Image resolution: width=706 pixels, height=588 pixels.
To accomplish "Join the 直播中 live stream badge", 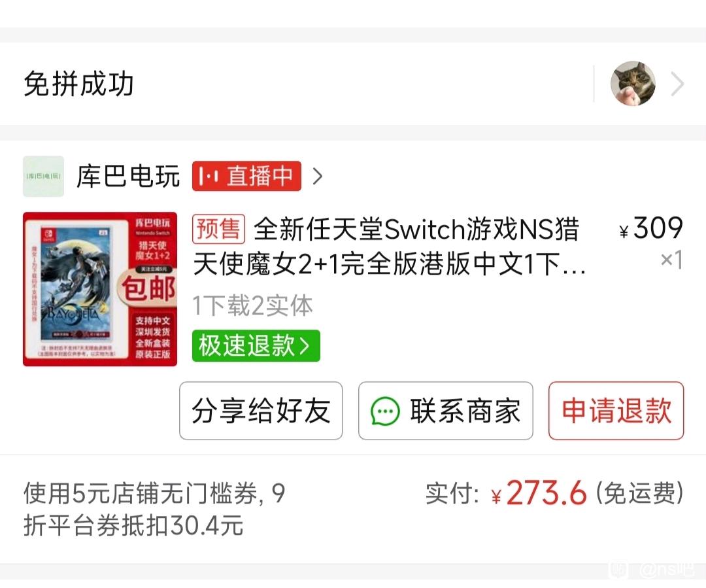I will (x=246, y=176).
